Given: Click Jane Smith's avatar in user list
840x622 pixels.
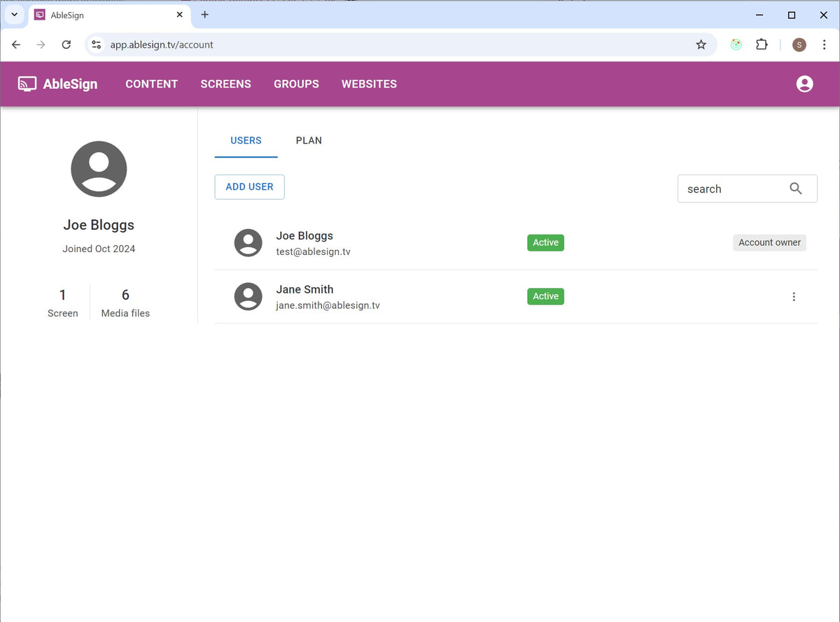Looking at the screenshot, I should 248,296.
